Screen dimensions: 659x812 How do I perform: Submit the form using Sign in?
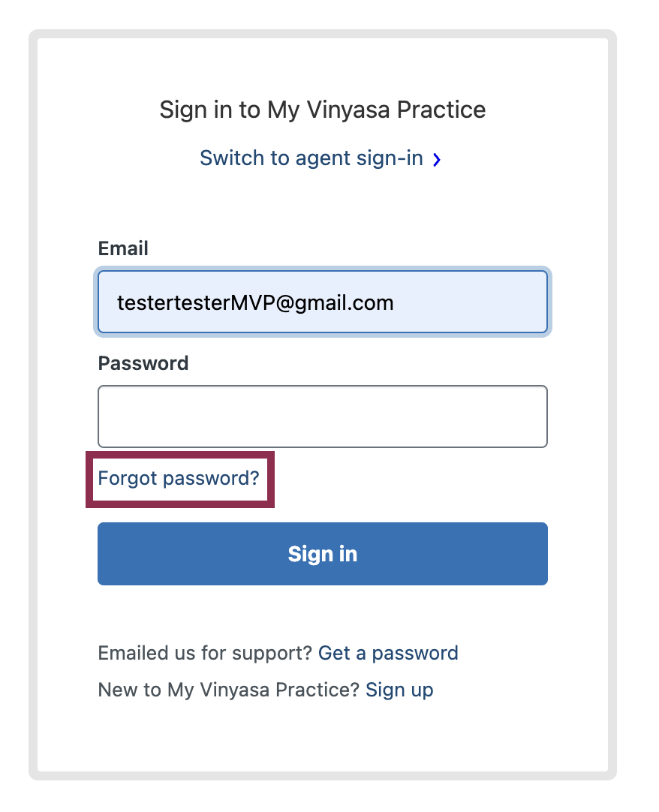click(322, 554)
